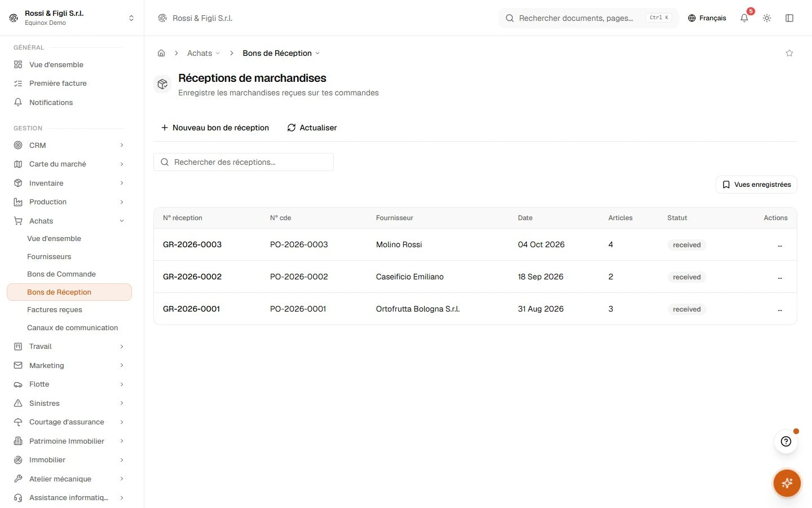Open reception GR-2026-0003
812x508 pixels.
coord(192,244)
